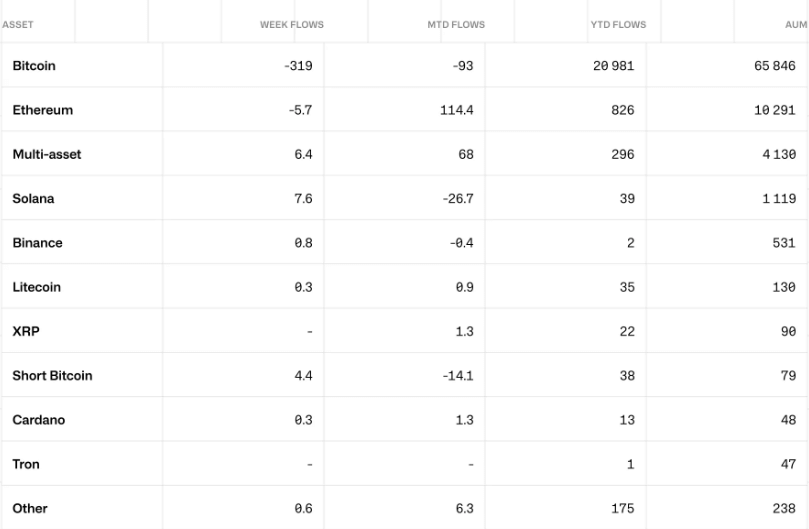This screenshot has width=809, height=529.
Task: Select the XRP row label
Action: pos(26,331)
